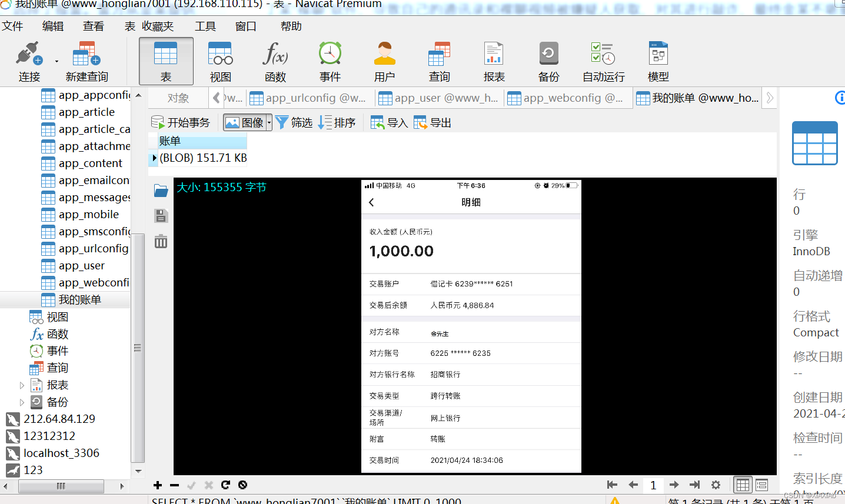This screenshot has height=504, width=845.
Task: Switch to the 我的账单 tab
Action: [698, 98]
